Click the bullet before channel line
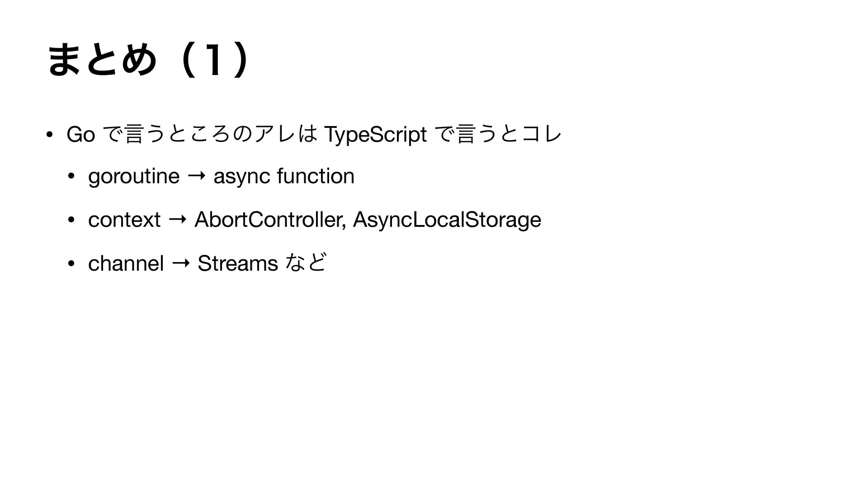The height and width of the screenshot is (488, 868). pyautogui.click(x=71, y=264)
